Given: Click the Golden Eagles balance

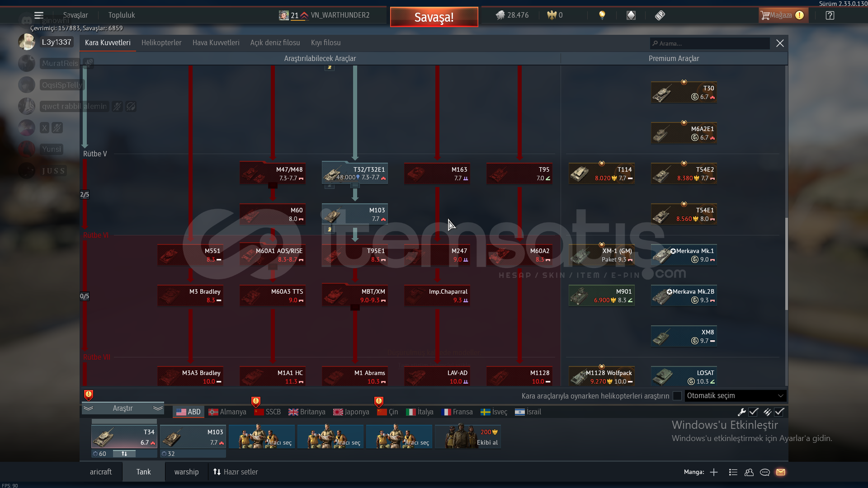Looking at the screenshot, I should click(x=555, y=15).
